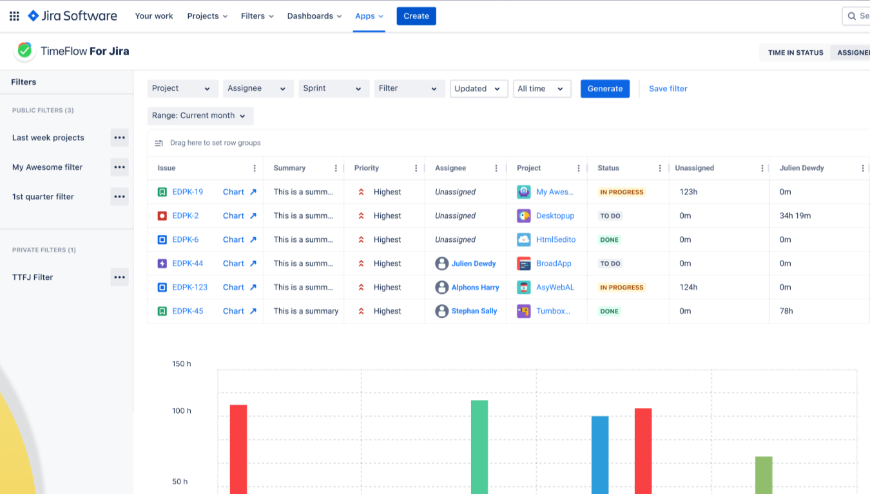The image size is (870, 494).
Task: Click the Jira Software logo
Action: (73, 16)
